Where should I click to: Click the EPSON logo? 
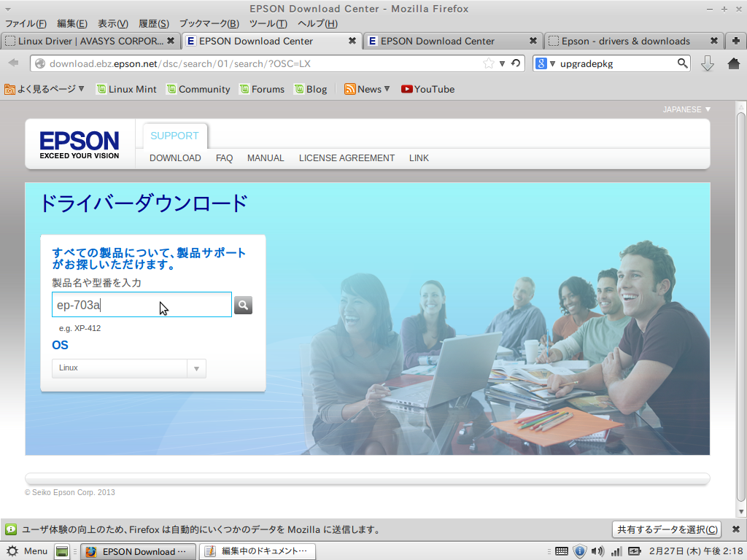[x=80, y=144]
